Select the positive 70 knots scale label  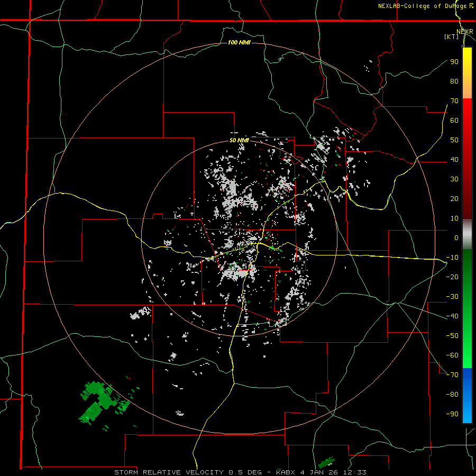pos(454,101)
